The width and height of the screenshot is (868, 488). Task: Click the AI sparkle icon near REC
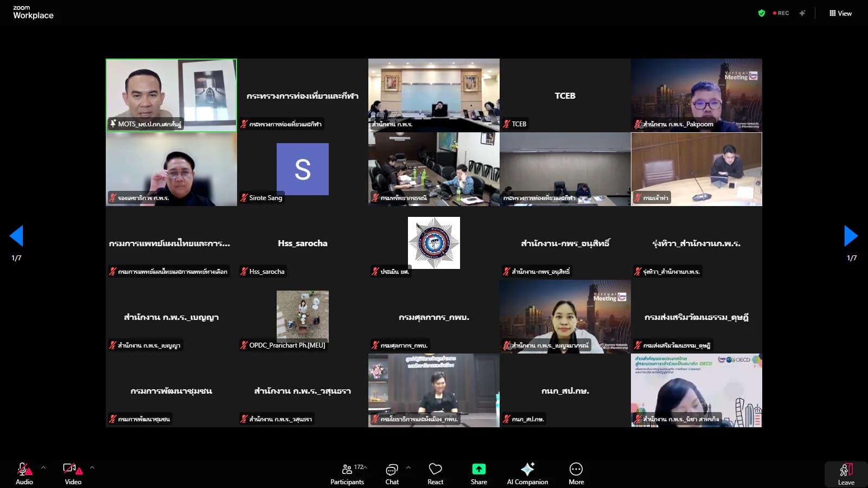(x=802, y=13)
